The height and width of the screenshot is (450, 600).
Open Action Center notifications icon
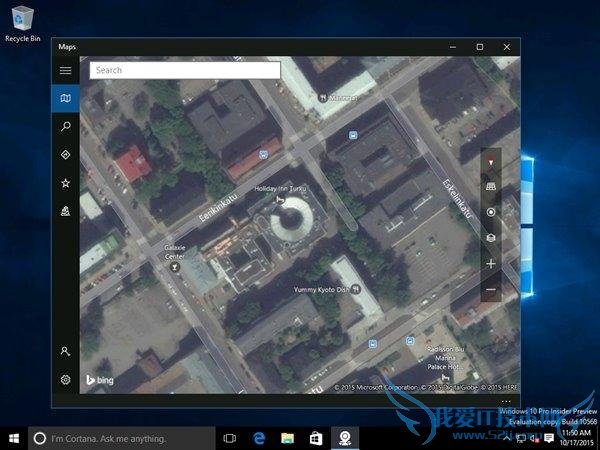tap(549, 438)
